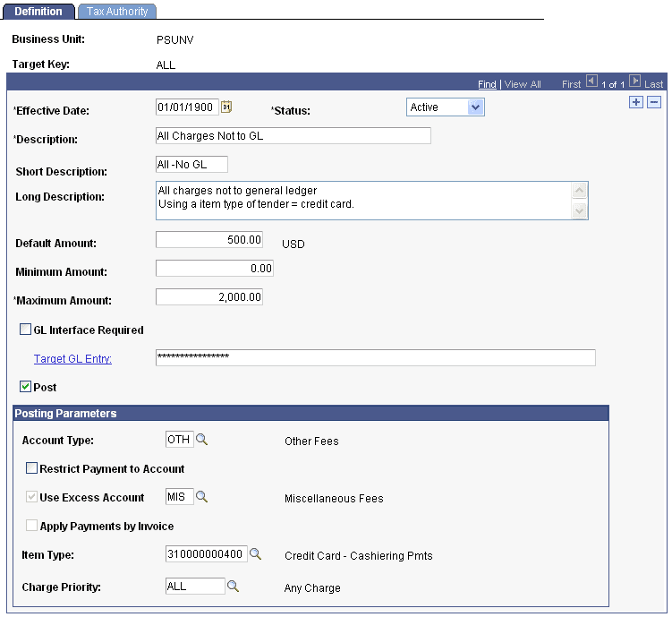Screen dimensions: 672x617
Task: Click the Credit Card - Cashiering Pmts text
Action: point(358,556)
